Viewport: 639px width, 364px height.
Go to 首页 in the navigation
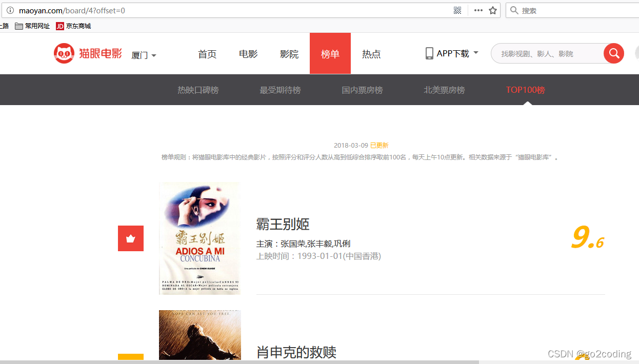pos(207,54)
